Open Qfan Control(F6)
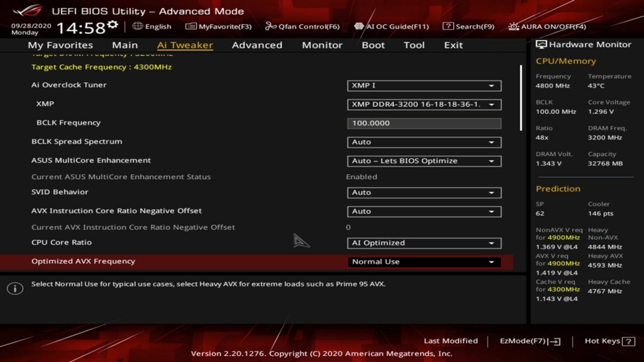This screenshot has width=644, height=362. point(302,26)
